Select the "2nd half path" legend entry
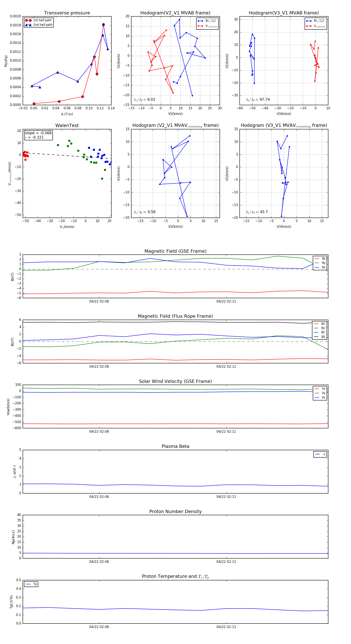Image resolution: width=351 pixels, height=644 pixels. tap(39, 25)
